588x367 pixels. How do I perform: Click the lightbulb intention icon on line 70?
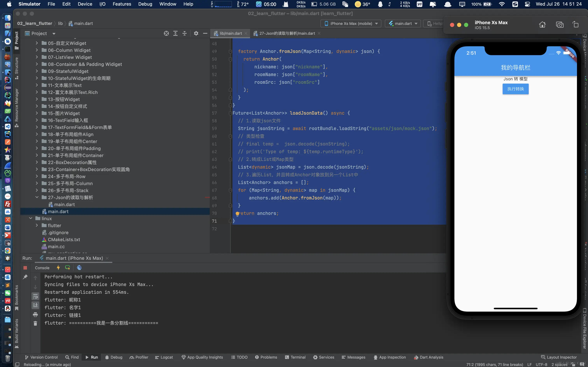coord(237,214)
